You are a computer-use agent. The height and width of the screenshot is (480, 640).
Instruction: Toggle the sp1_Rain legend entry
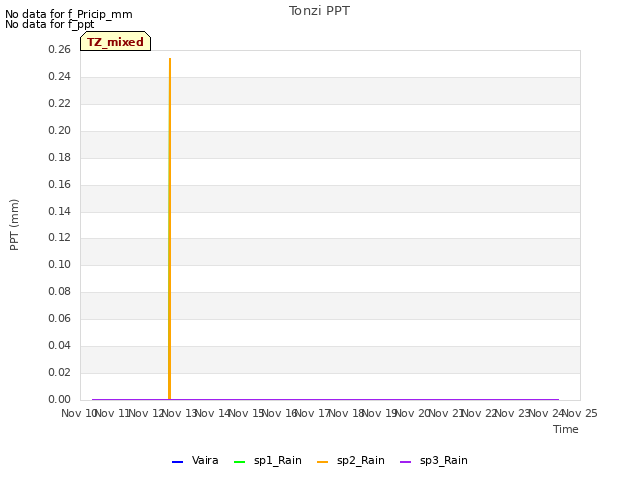coord(268,460)
